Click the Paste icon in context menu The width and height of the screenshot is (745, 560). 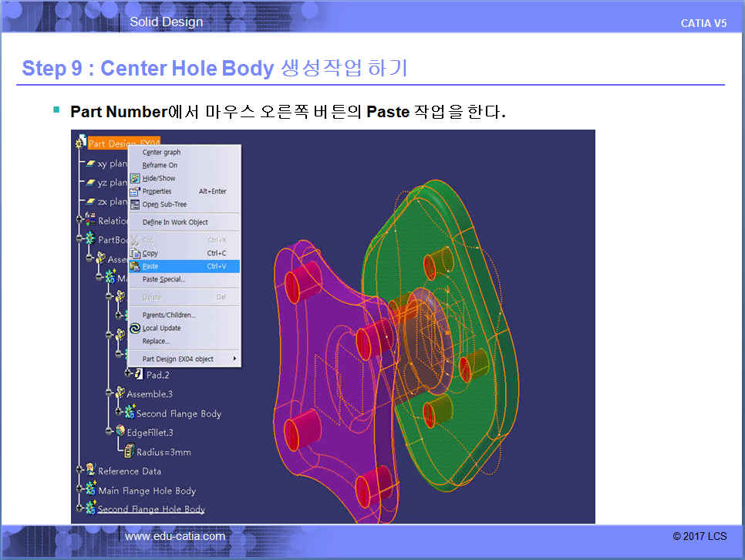(135, 266)
